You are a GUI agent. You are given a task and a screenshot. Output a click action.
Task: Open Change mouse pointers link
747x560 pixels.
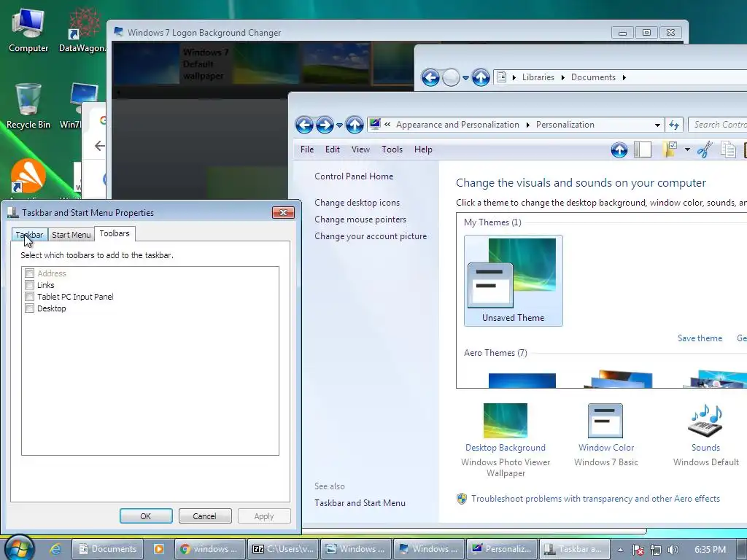tap(360, 219)
